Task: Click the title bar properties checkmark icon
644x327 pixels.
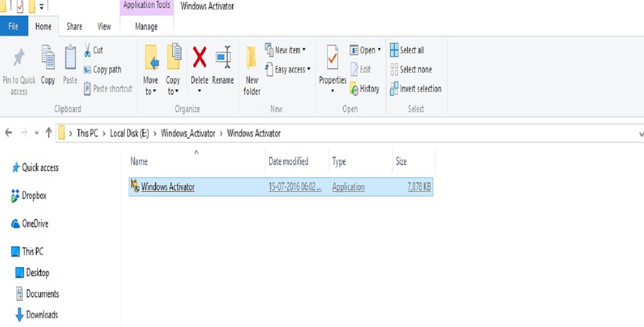Action: click(x=20, y=6)
